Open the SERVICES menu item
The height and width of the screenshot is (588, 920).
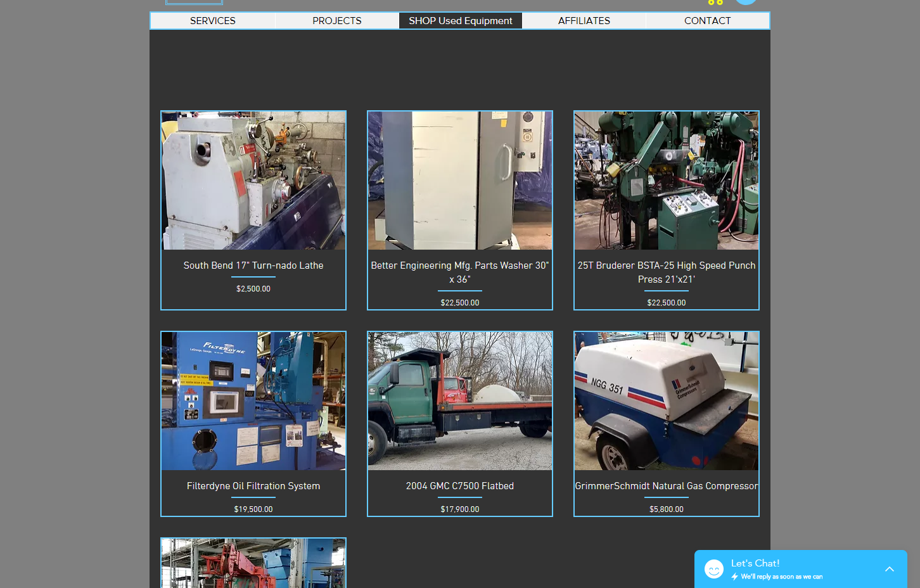click(x=213, y=21)
